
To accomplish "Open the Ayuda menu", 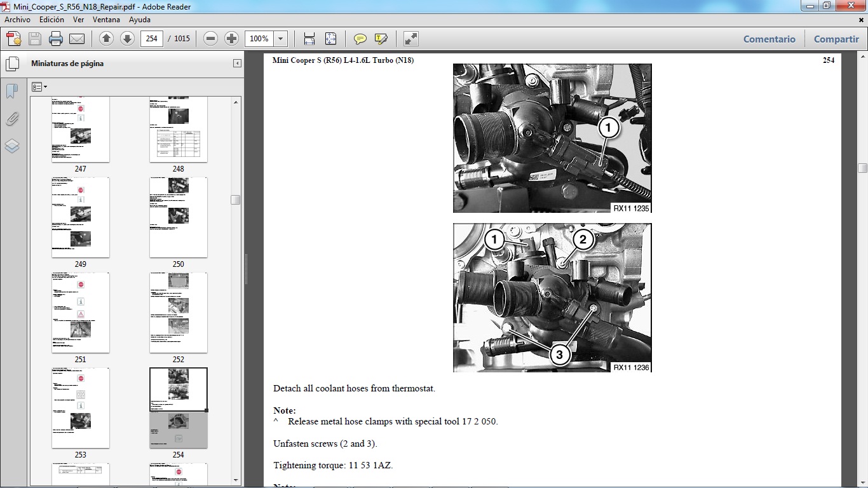I will pos(140,20).
